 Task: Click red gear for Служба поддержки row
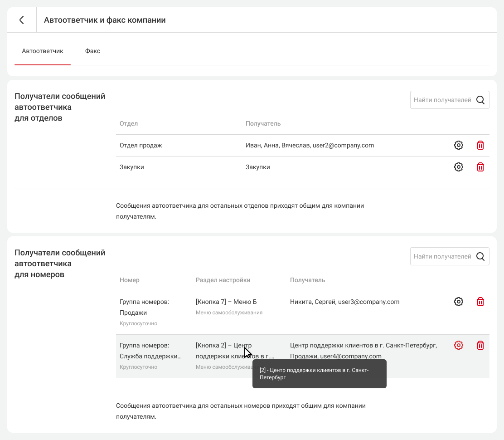(x=459, y=345)
